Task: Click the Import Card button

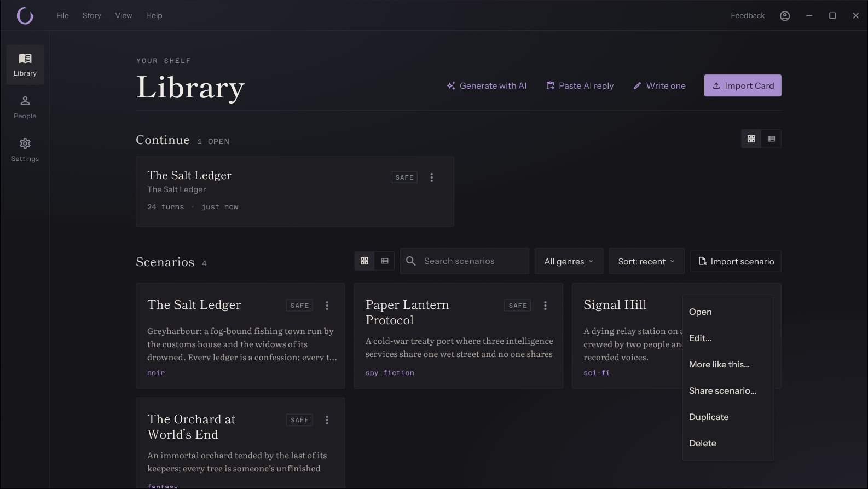Action: coord(743,86)
